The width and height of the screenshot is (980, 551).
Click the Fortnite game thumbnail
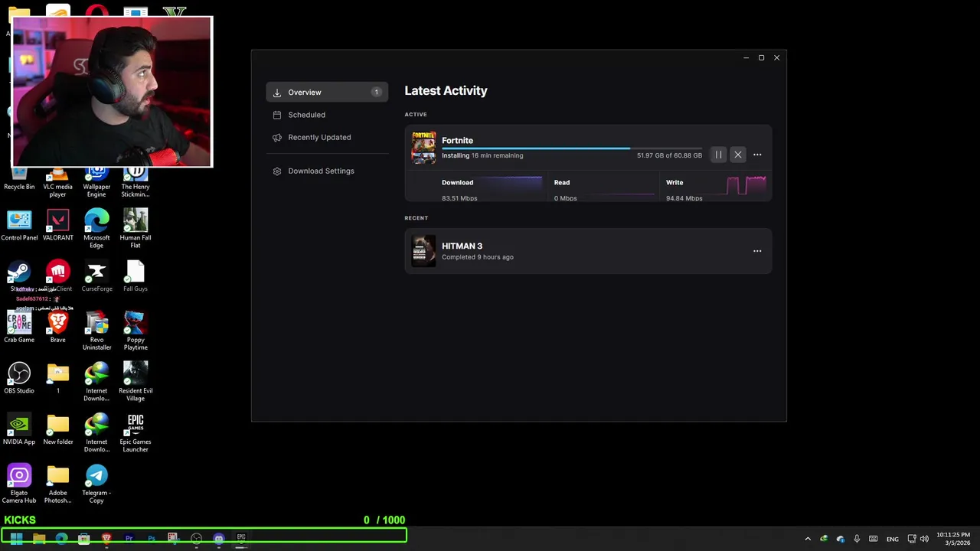point(423,148)
